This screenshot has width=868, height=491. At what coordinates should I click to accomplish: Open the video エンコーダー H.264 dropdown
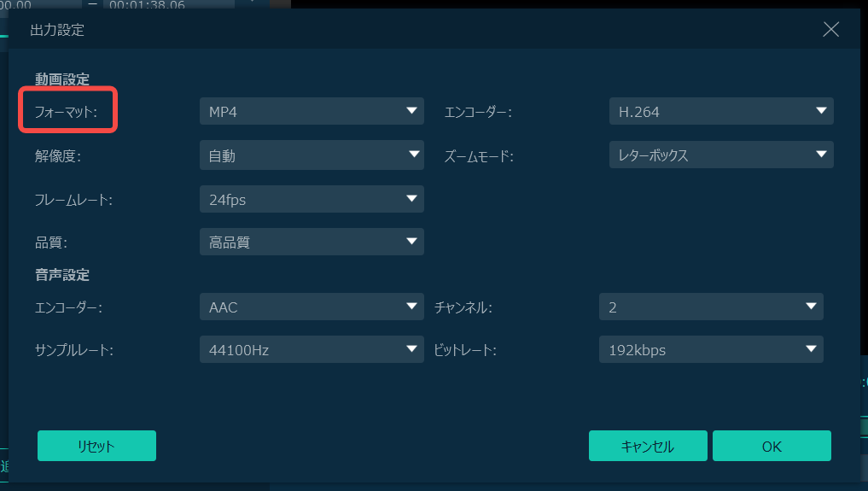(x=721, y=111)
